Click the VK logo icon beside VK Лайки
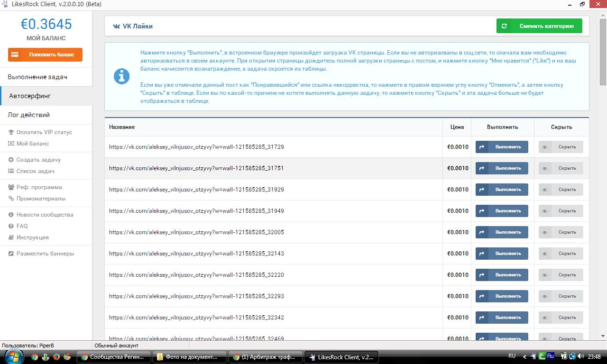 (x=116, y=27)
